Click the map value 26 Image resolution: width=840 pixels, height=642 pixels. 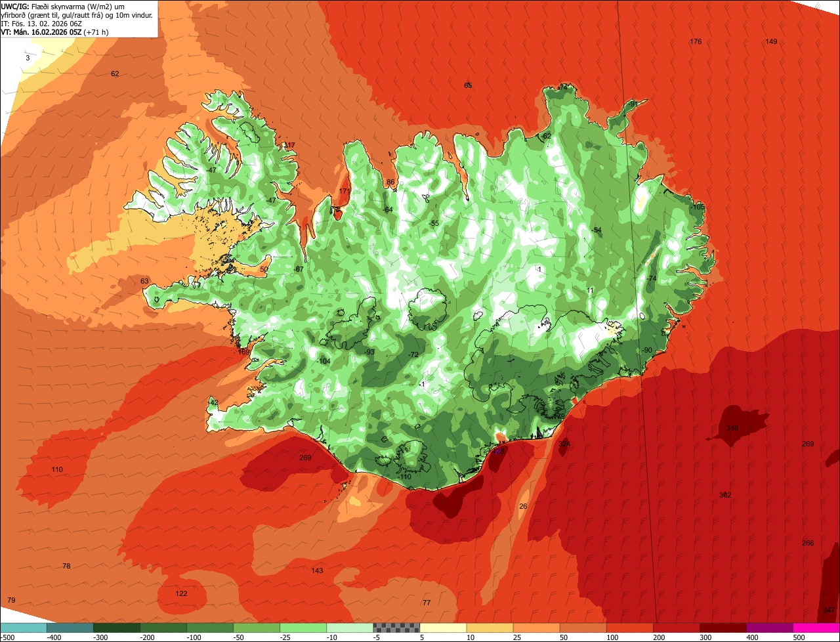click(x=523, y=507)
